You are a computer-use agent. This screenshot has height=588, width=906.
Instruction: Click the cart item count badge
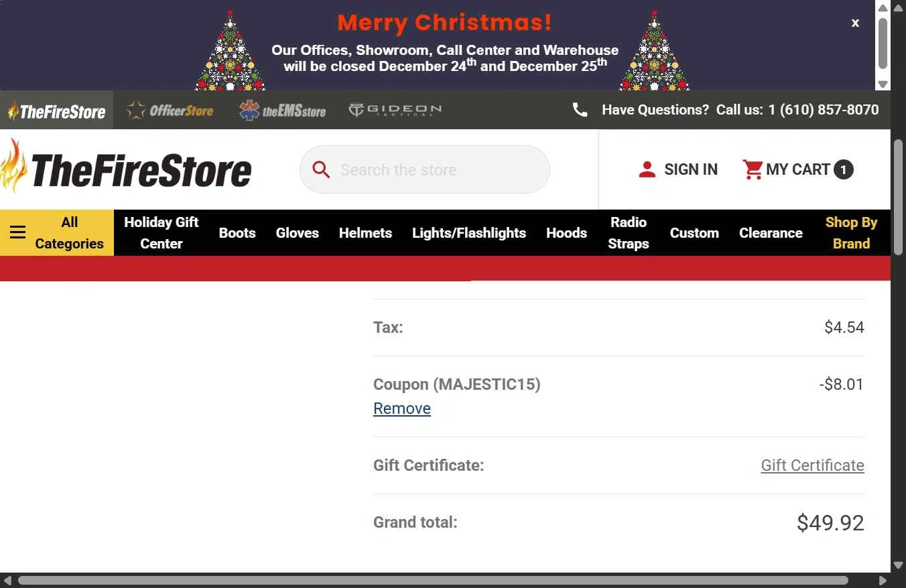pyautogui.click(x=844, y=169)
